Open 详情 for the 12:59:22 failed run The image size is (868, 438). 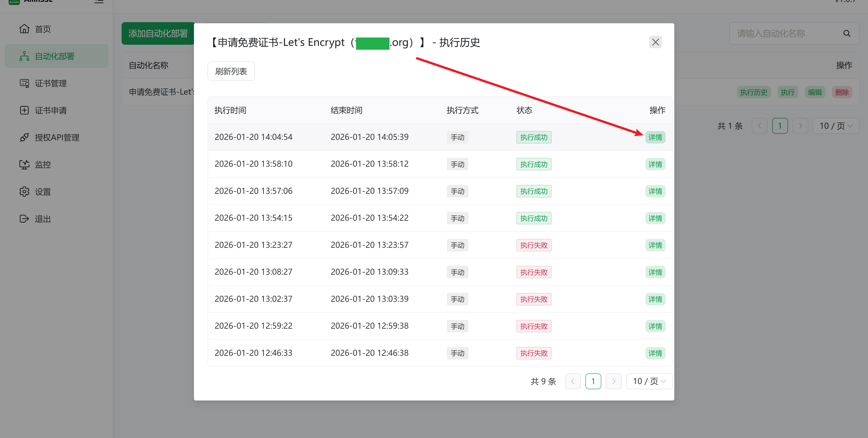[655, 326]
